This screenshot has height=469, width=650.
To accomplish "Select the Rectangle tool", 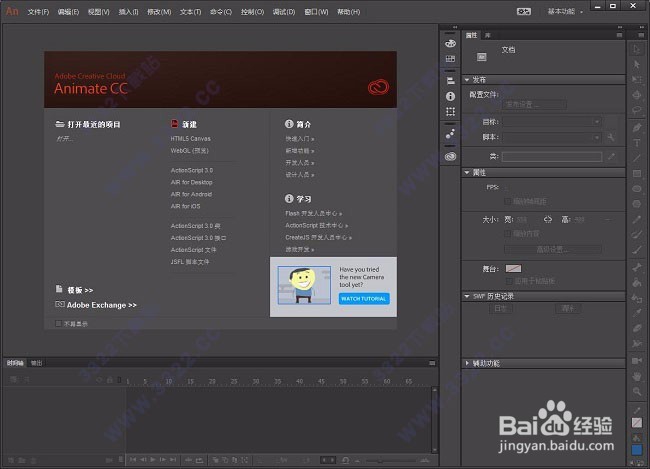I will [637, 173].
